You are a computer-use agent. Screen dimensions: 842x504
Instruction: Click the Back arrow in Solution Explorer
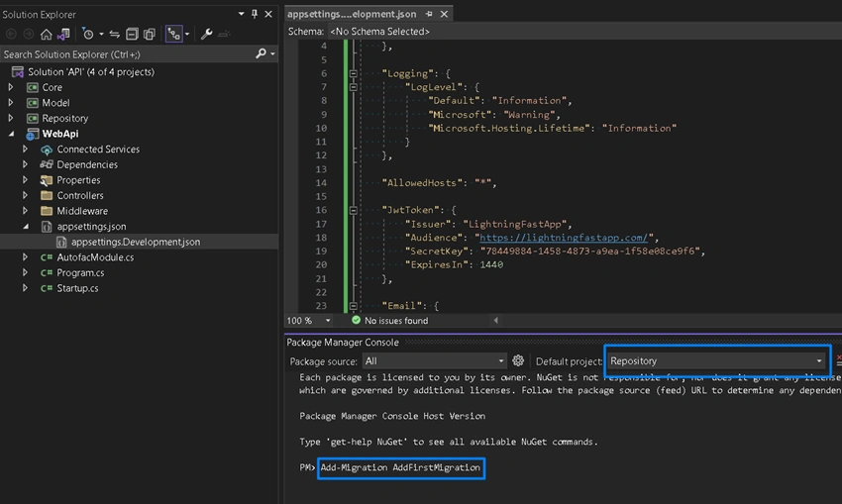[x=11, y=35]
